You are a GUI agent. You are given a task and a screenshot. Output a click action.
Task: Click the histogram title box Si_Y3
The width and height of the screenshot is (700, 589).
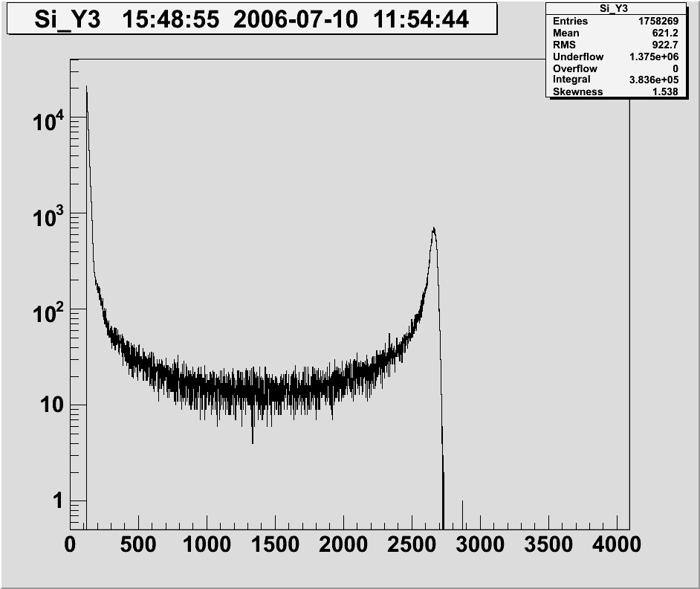[251, 19]
